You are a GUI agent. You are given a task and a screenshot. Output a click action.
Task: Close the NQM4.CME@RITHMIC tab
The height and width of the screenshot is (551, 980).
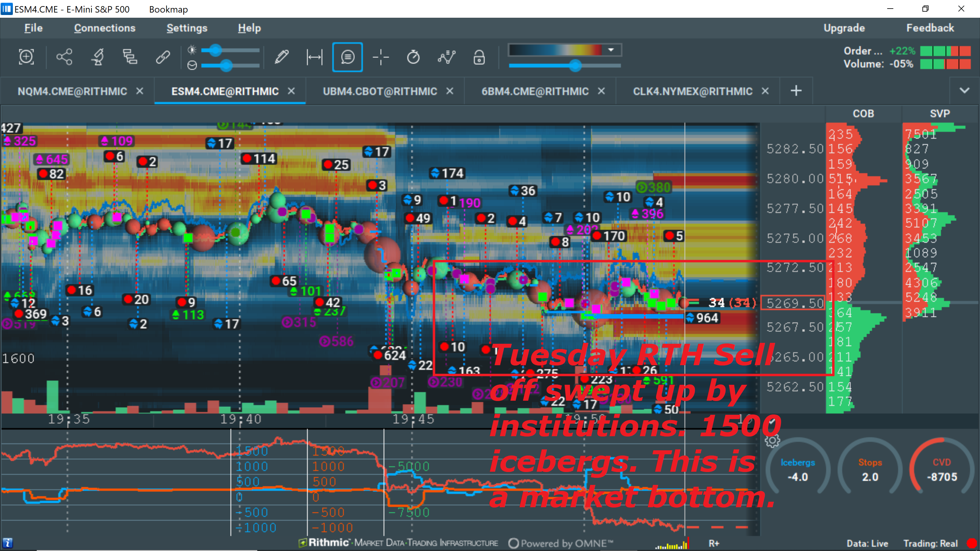tap(140, 91)
